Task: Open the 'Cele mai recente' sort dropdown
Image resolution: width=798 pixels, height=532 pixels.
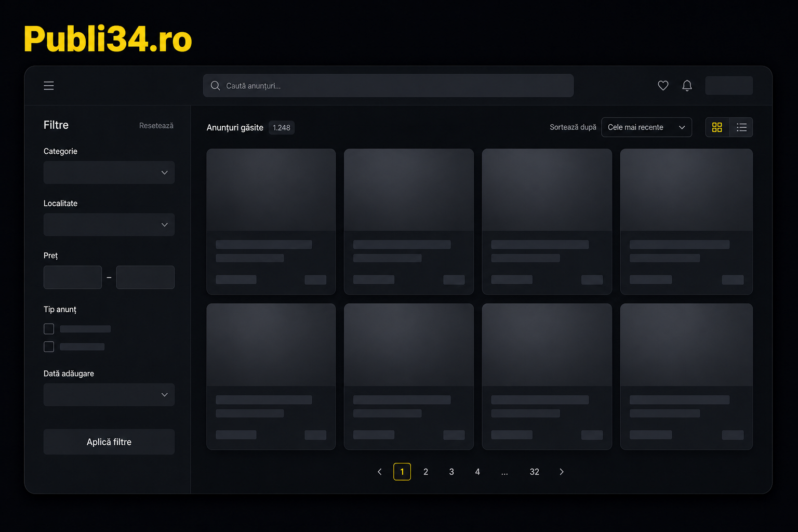Action: tap(646, 127)
